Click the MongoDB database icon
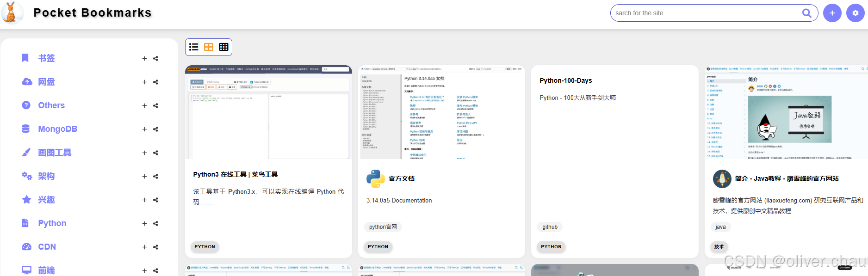The image size is (868, 276). pos(26,129)
